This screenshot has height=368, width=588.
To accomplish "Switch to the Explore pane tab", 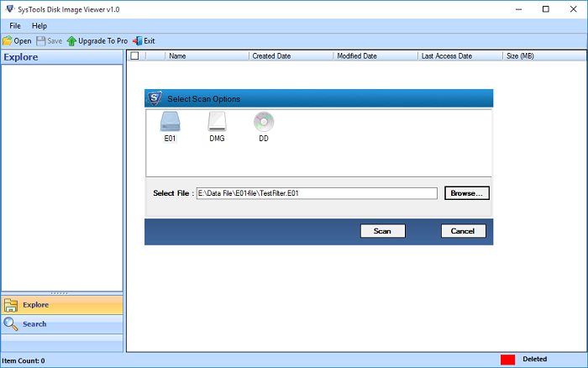I will [x=62, y=305].
